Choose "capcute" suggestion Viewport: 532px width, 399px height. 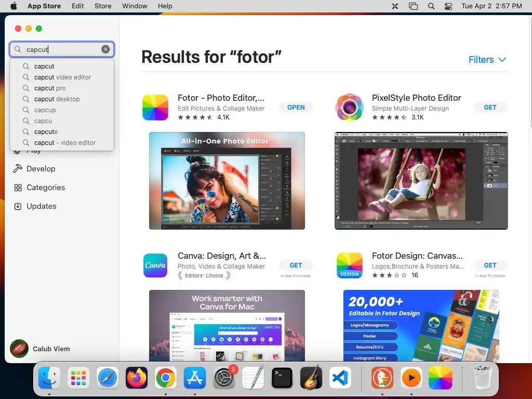click(62, 131)
